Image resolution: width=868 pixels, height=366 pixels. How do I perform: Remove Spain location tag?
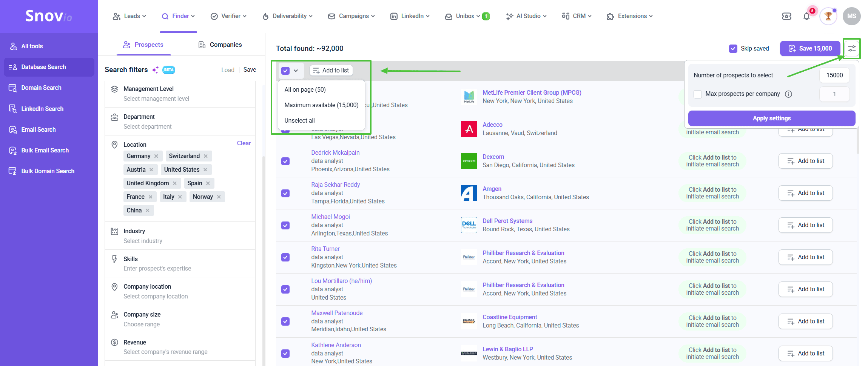208,183
